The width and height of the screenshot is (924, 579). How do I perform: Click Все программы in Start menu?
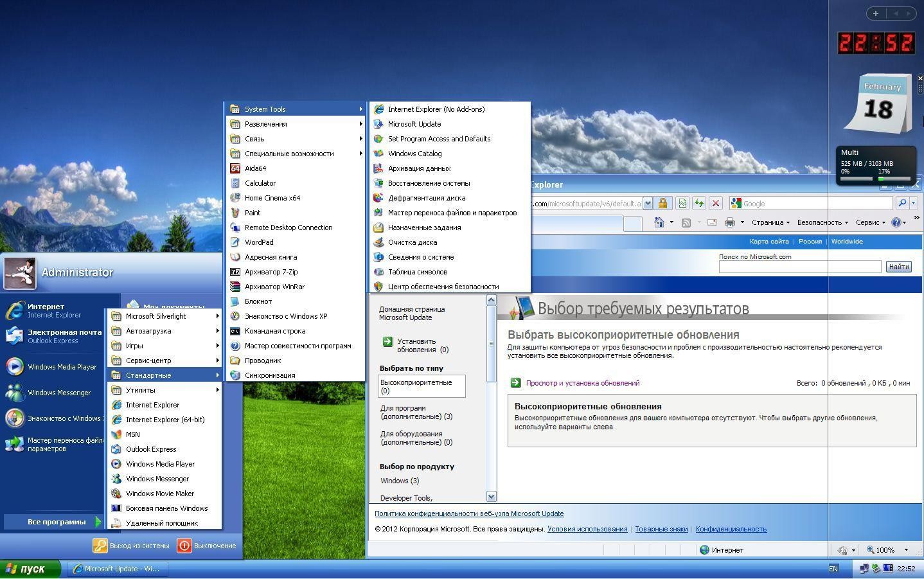click(x=54, y=522)
